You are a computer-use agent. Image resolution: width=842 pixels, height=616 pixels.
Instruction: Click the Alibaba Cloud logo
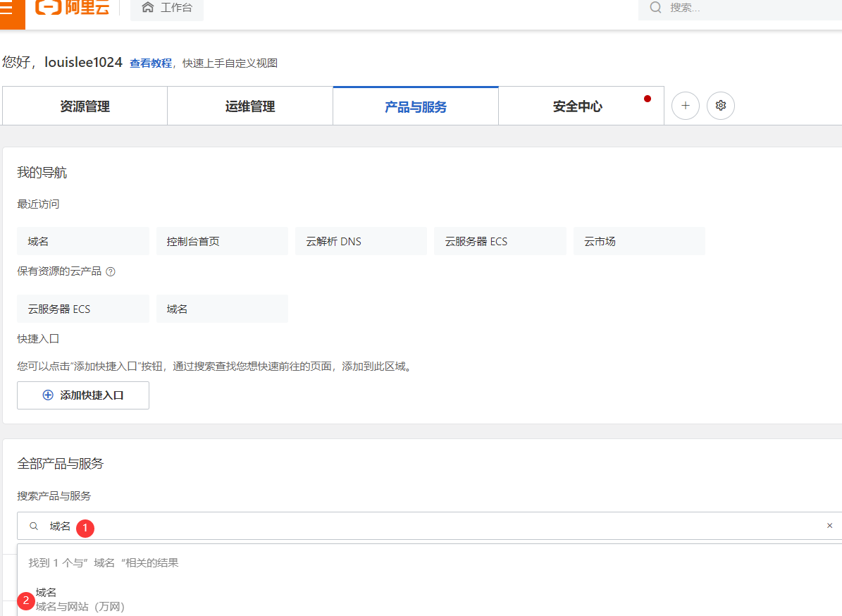pyautogui.click(x=73, y=8)
